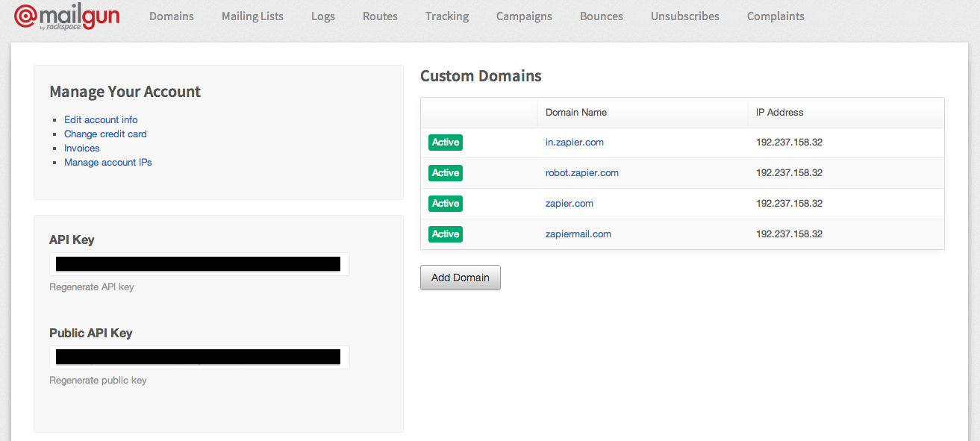The image size is (980, 441).
Task: Click the Custom Domains heading
Action: (481, 76)
